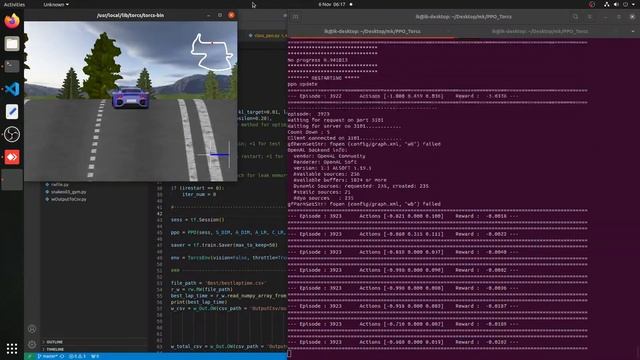Viewport: 640px width, 360px height.
Task: Click the 'print(best_lap_time)' code line
Action: (199, 302)
